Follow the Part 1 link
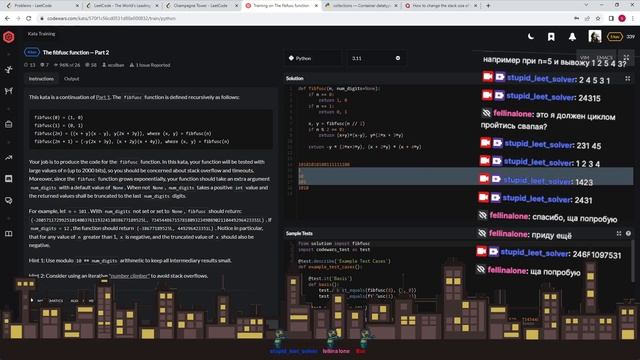Viewport: 640px width, 360px height. coord(103,97)
